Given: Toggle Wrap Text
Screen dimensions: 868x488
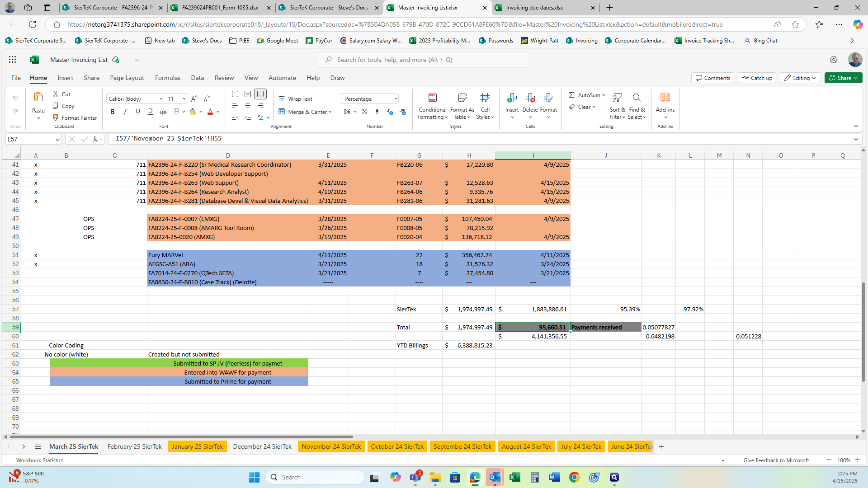Looking at the screenshot, I should pos(296,99).
